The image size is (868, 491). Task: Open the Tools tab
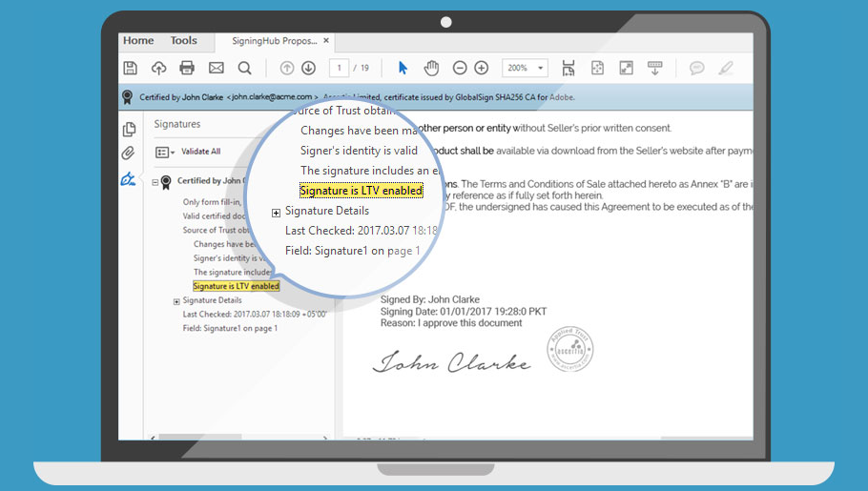pyautogui.click(x=183, y=41)
